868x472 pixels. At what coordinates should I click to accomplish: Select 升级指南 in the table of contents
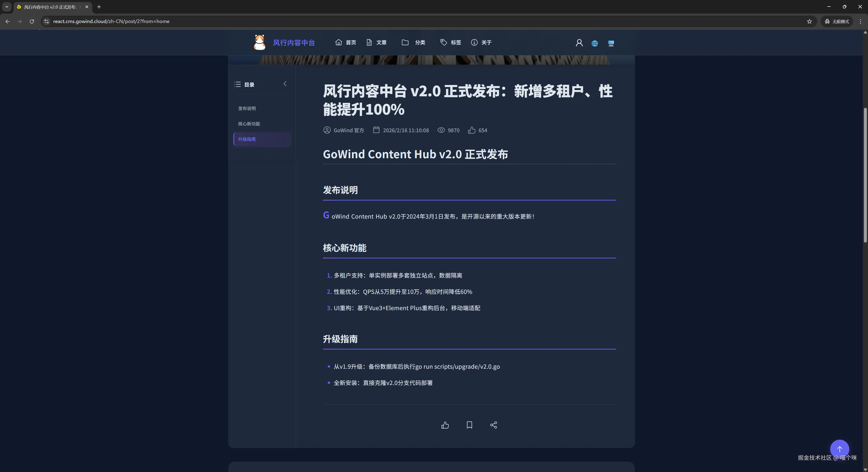pyautogui.click(x=247, y=139)
